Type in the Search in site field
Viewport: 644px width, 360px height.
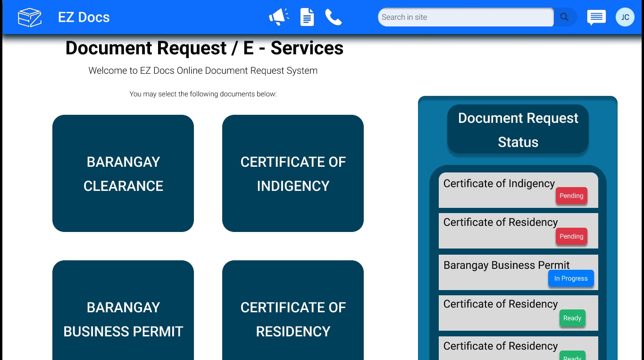[465, 17]
